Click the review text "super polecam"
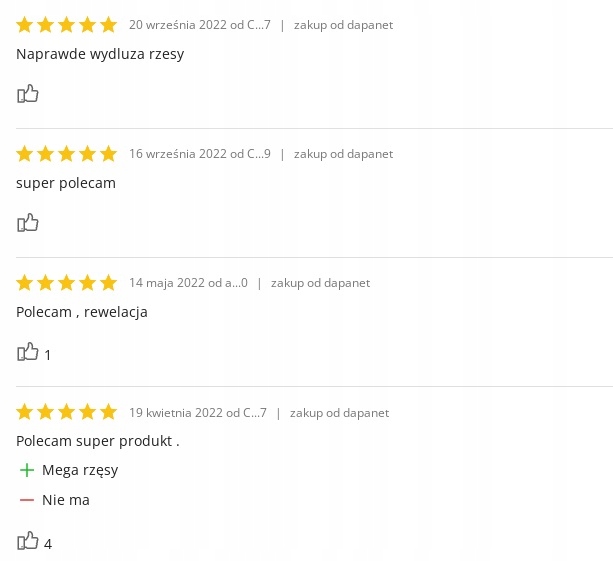This screenshot has height=561, width=613. point(66,183)
